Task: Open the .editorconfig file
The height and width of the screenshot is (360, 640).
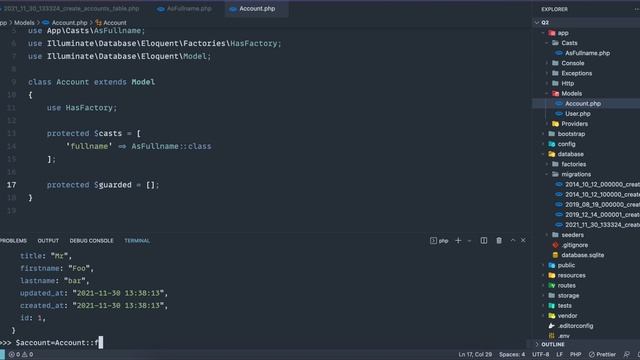Action: (576, 326)
